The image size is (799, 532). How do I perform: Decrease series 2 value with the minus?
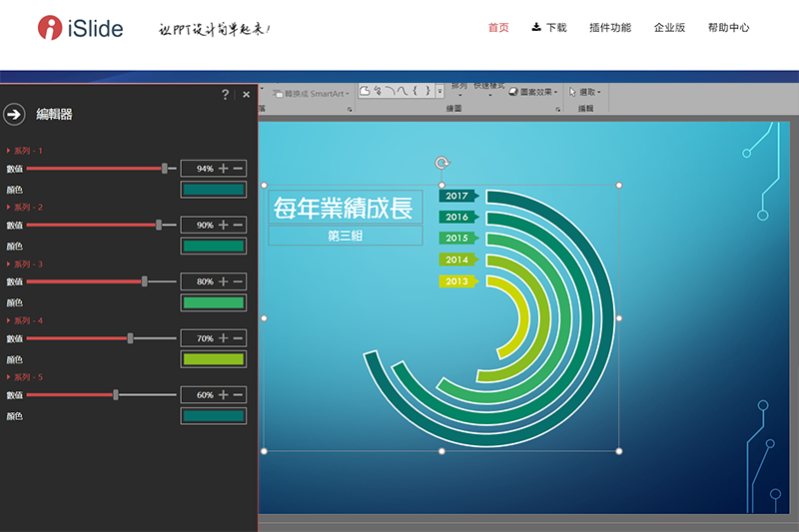pos(238,225)
